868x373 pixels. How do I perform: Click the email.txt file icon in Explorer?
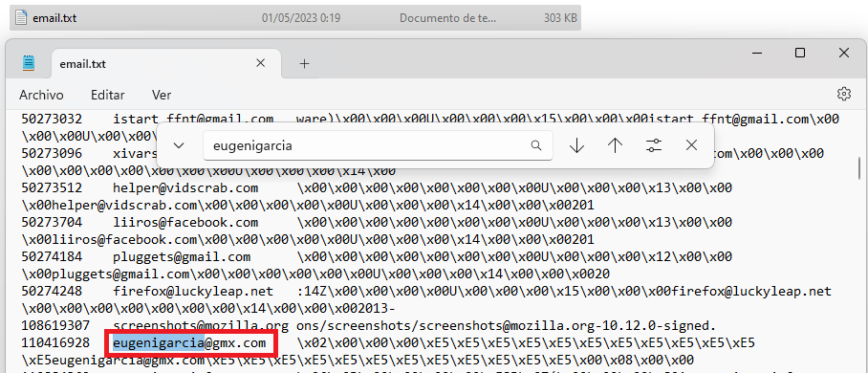coord(21,18)
